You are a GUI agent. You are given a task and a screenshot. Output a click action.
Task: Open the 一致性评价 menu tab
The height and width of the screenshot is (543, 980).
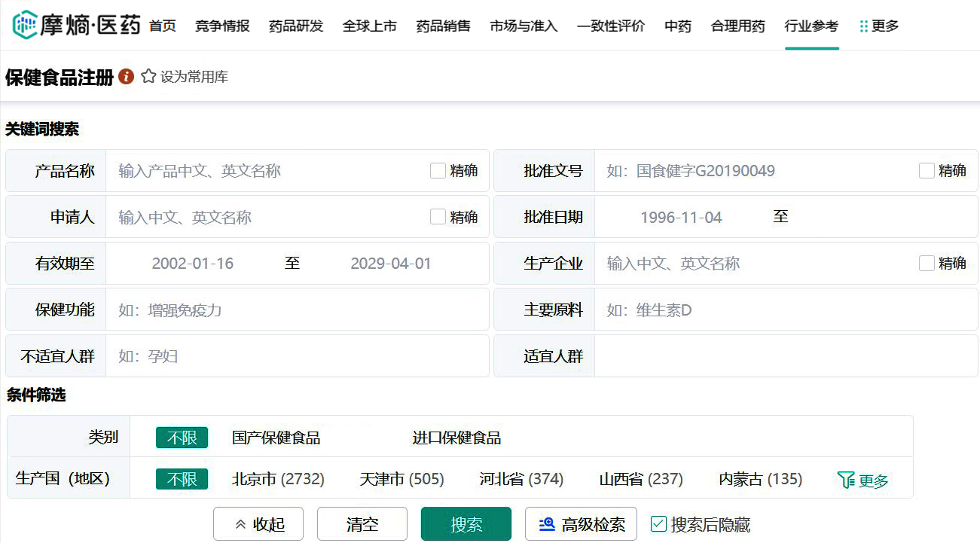pos(611,26)
